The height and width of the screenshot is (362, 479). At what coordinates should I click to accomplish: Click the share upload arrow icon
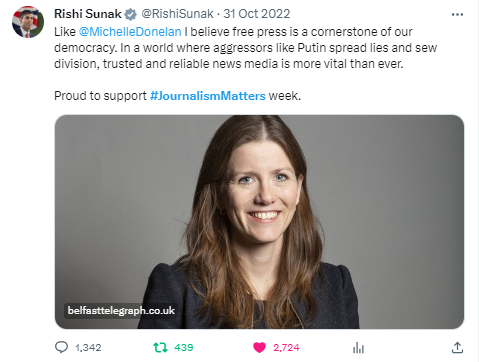tap(457, 347)
